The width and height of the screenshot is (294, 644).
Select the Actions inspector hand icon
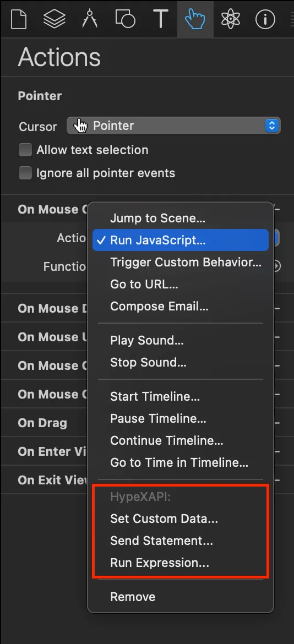pyautogui.click(x=195, y=19)
